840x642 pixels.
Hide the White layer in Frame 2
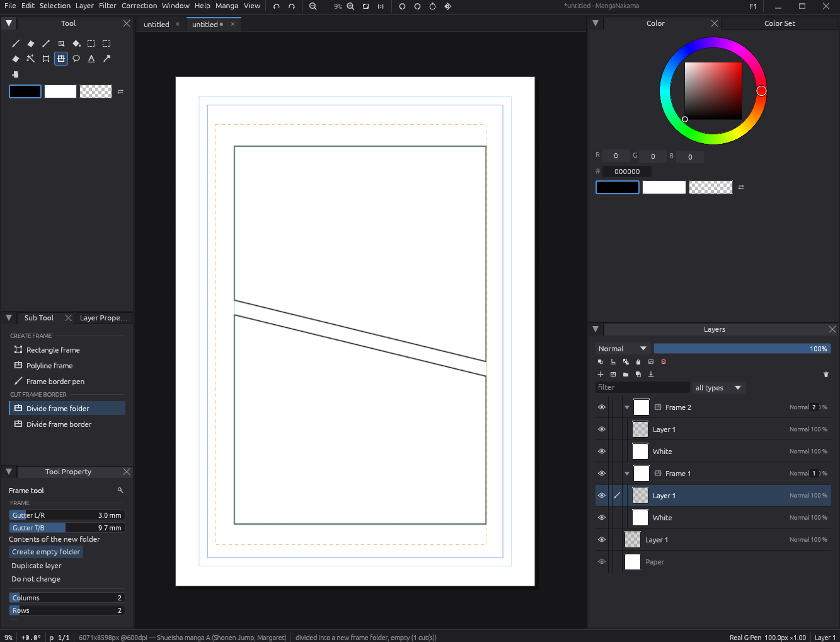(602, 452)
